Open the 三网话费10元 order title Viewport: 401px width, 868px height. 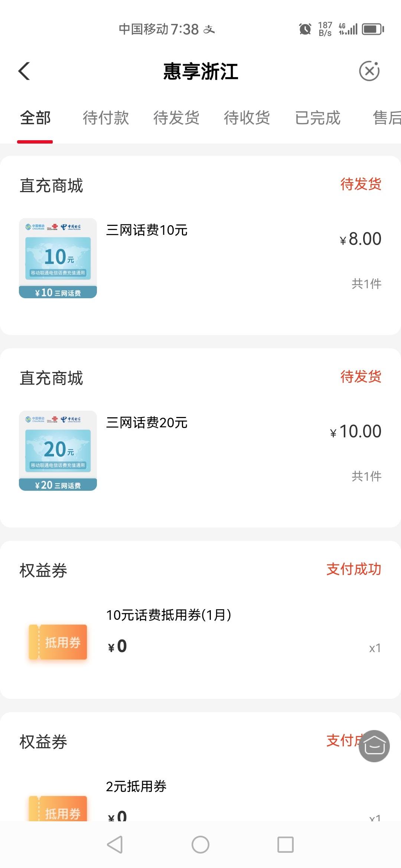[147, 230]
